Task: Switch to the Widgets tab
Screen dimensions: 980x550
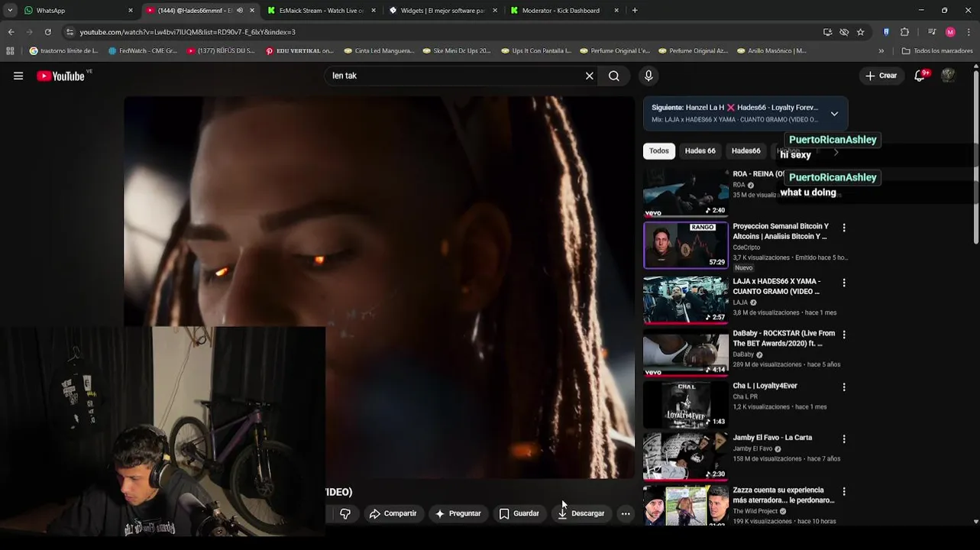Action: tap(443, 11)
